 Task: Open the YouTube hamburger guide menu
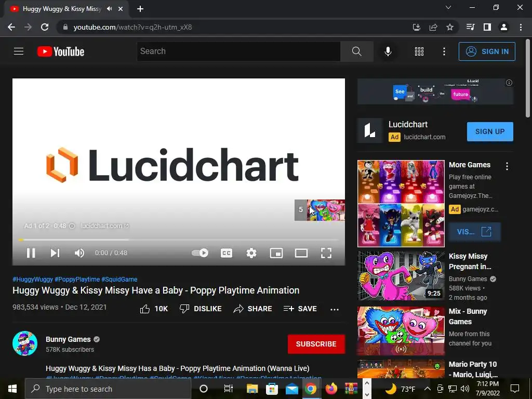coord(19,51)
